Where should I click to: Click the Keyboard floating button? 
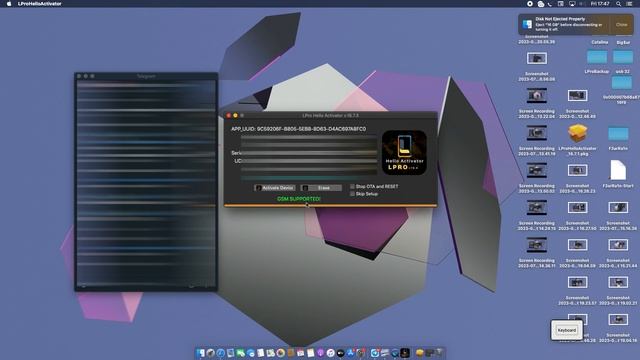pos(567,330)
